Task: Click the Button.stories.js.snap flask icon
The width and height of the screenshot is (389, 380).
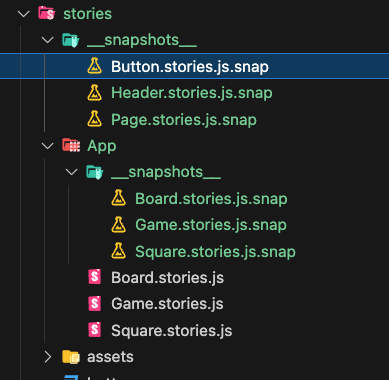Action: [x=94, y=66]
